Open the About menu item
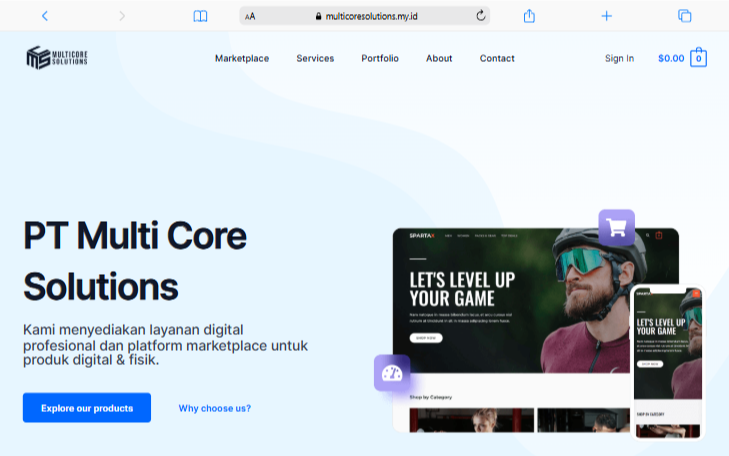 pyautogui.click(x=439, y=58)
